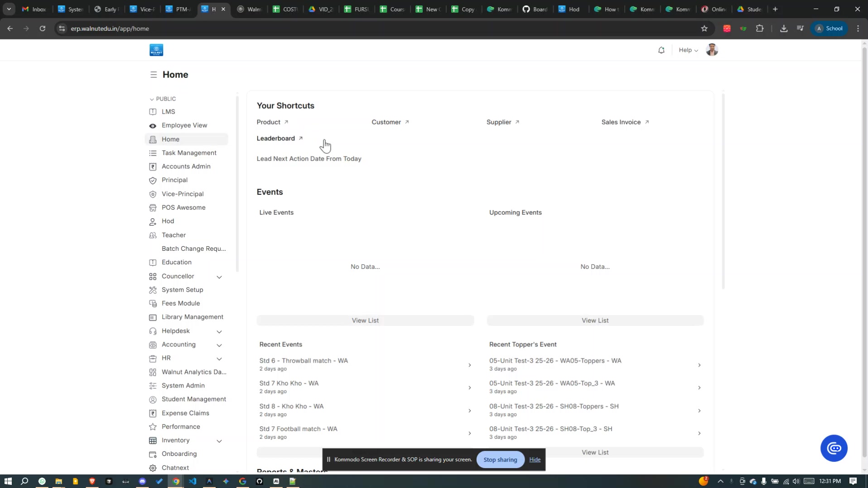Open the user profile avatar
Viewport: 868px width, 488px height.
tap(712, 50)
